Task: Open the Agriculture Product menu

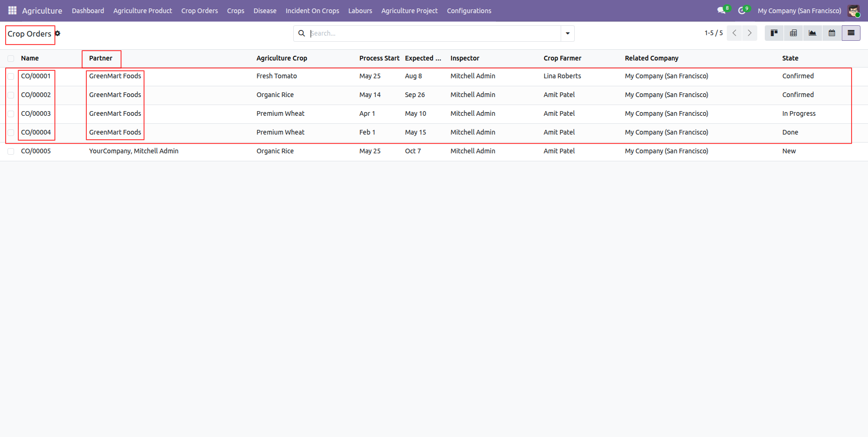Action: (143, 11)
